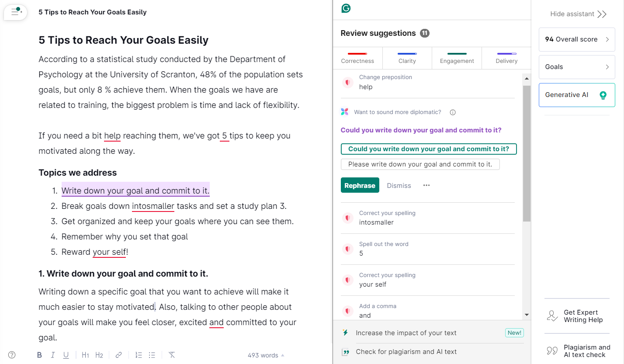624x364 pixels.
Task: Apply Heading 1 style
Action: click(86, 355)
